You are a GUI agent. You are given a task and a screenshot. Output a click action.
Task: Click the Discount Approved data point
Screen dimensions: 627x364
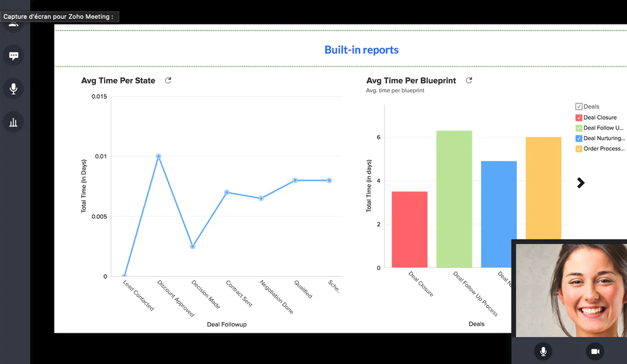(x=158, y=156)
